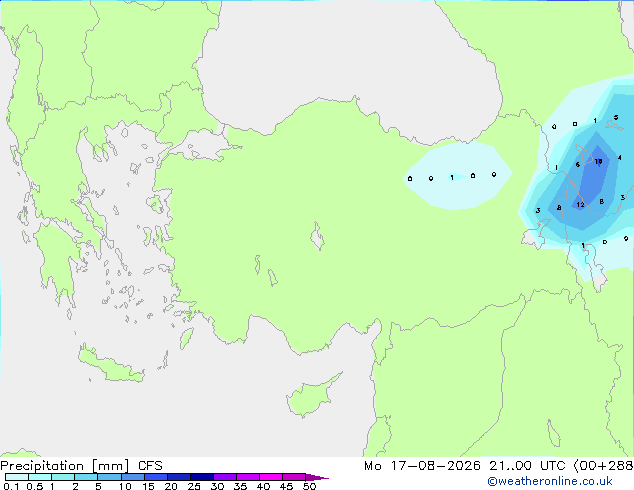Click the '6' precipitation value on map

[x=577, y=165]
